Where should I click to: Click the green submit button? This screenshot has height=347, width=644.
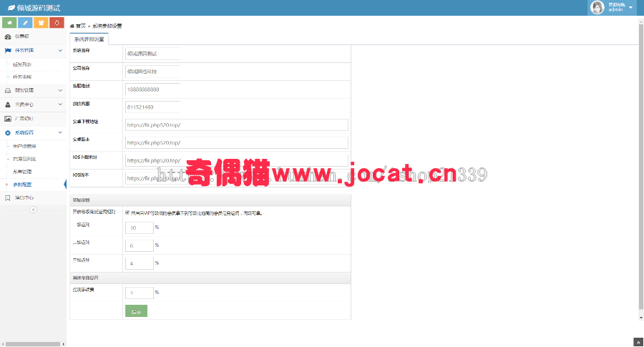136,311
